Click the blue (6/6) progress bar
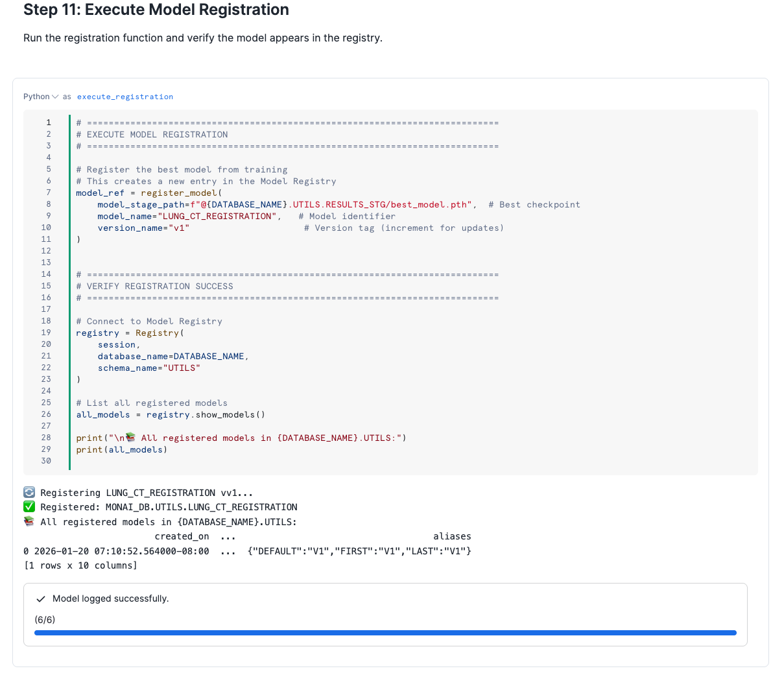 (385, 633)
